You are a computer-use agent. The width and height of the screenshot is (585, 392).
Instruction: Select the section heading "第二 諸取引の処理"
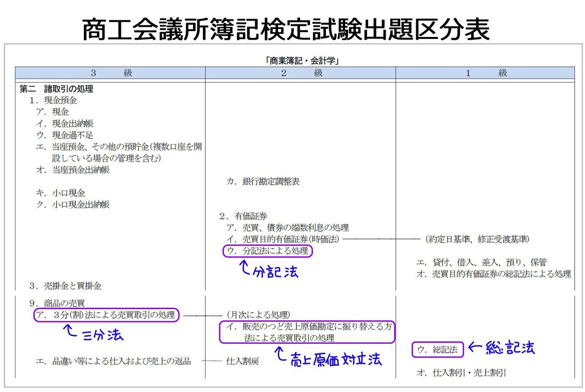[56, 89]
